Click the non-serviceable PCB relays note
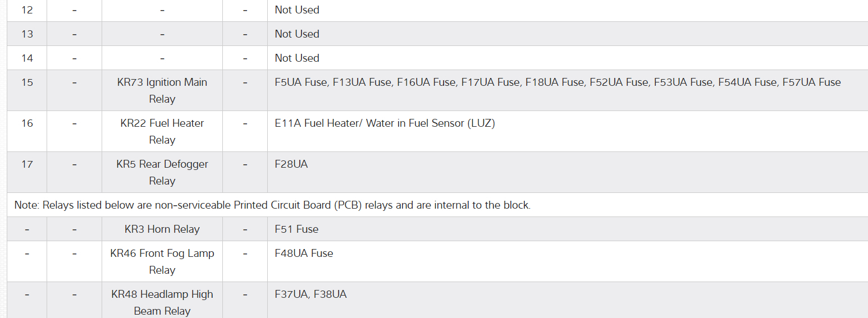Screen dimensions: 868x318 pos(272,205)
